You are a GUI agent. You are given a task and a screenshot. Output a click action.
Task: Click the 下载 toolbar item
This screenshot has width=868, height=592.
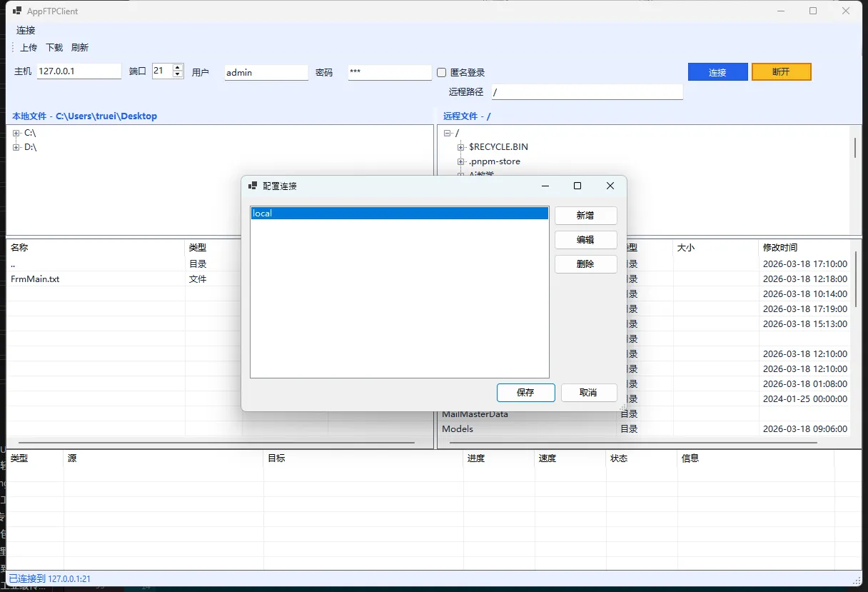coord(54,48)
